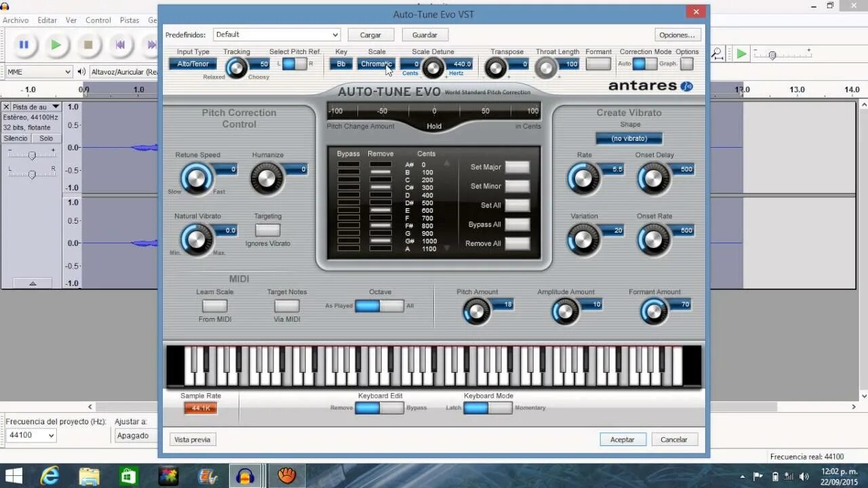Click the Retune Speed knob
This screenshot has height=488, width=868.
196,178
